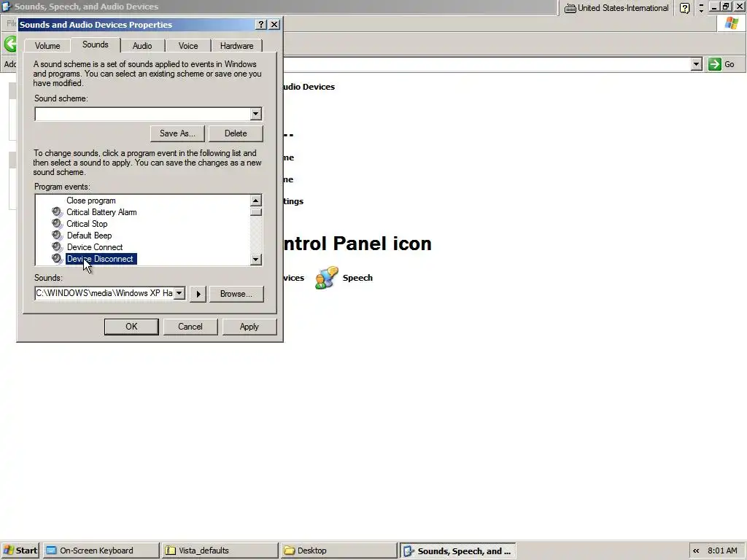747x560 pixels.
Task: Switch to On-Screen Keyboard in taskbar
Action: [101, 551]
